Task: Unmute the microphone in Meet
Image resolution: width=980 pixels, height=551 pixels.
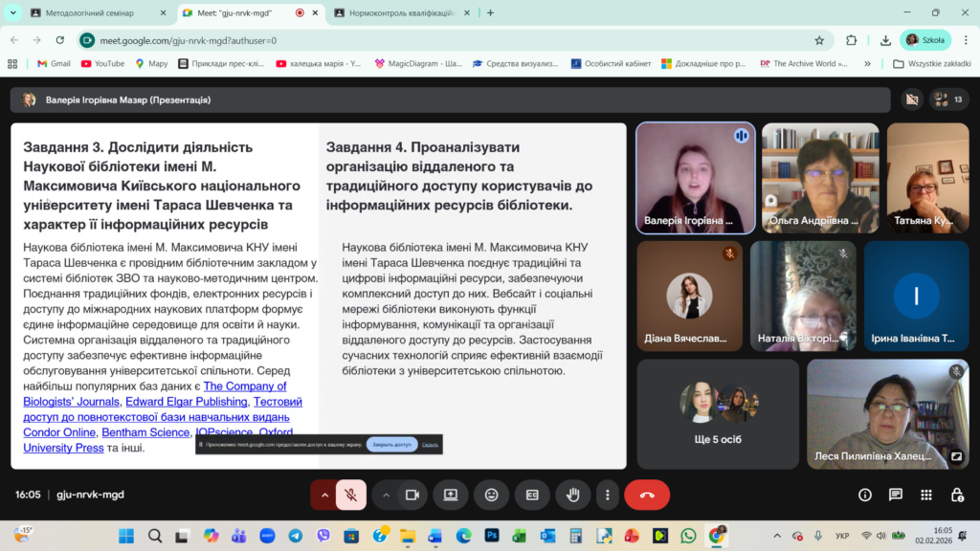Action: pyautogui.click(x=351, y=495)
